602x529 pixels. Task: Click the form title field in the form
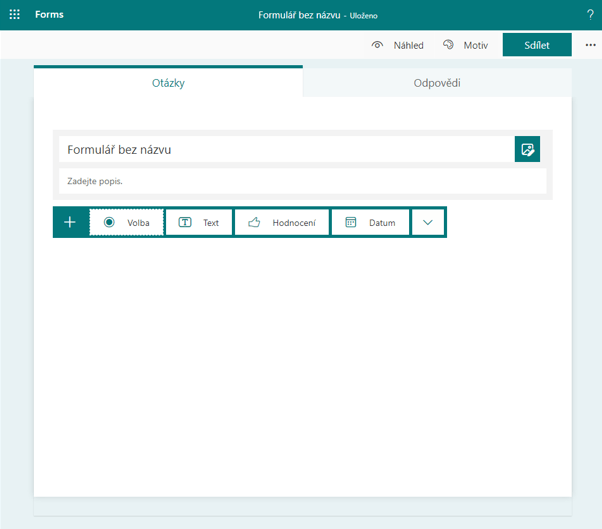(285, 150)
